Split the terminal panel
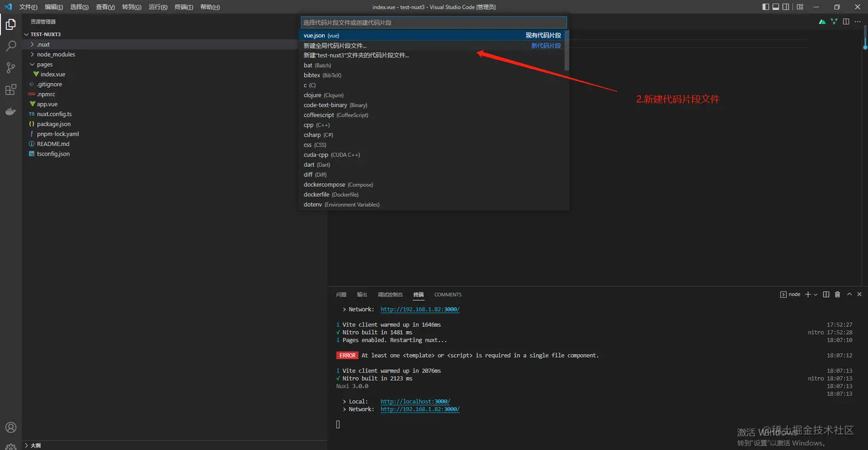Viewport: 868px width, 450px height. pos(826,294)
